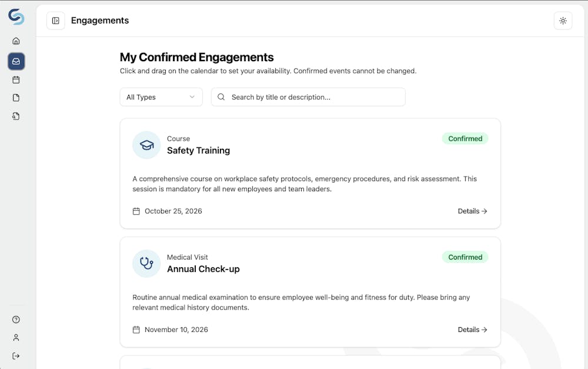The image size is (588, 369).
Task: Click the graduation cap icon on Safety Training
Action: tap(146, 145)
